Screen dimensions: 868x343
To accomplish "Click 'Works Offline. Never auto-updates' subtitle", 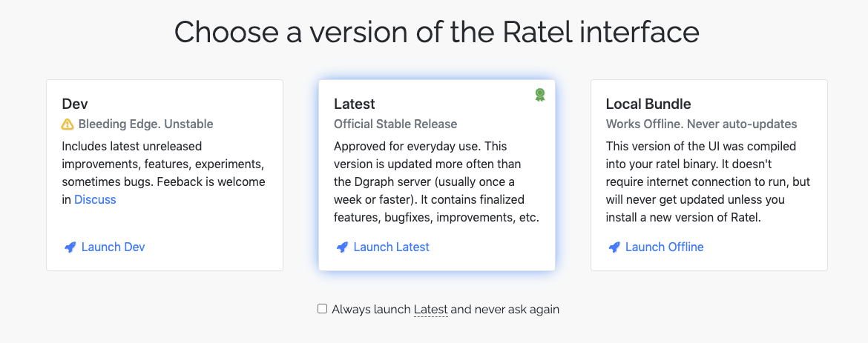I will tap(701, 124).
